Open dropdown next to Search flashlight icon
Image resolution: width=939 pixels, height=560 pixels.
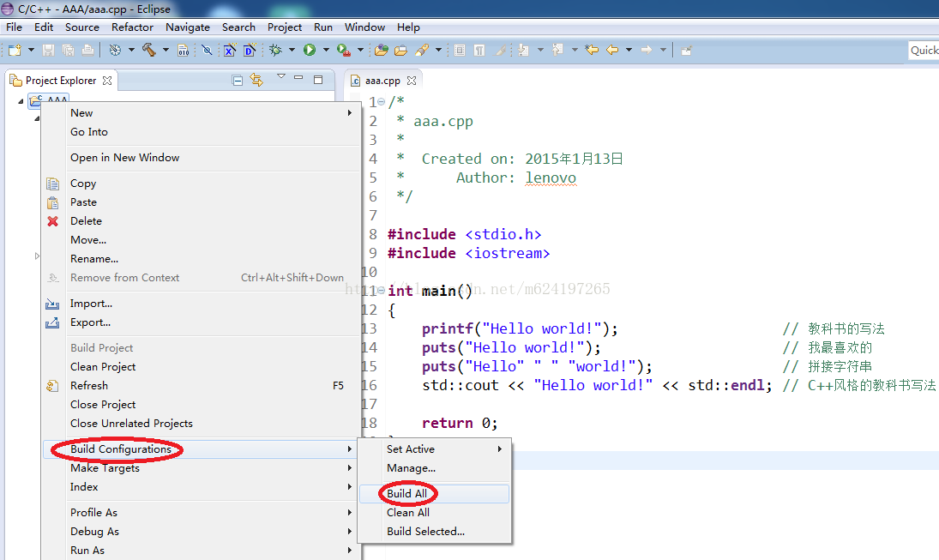point(438,51)
